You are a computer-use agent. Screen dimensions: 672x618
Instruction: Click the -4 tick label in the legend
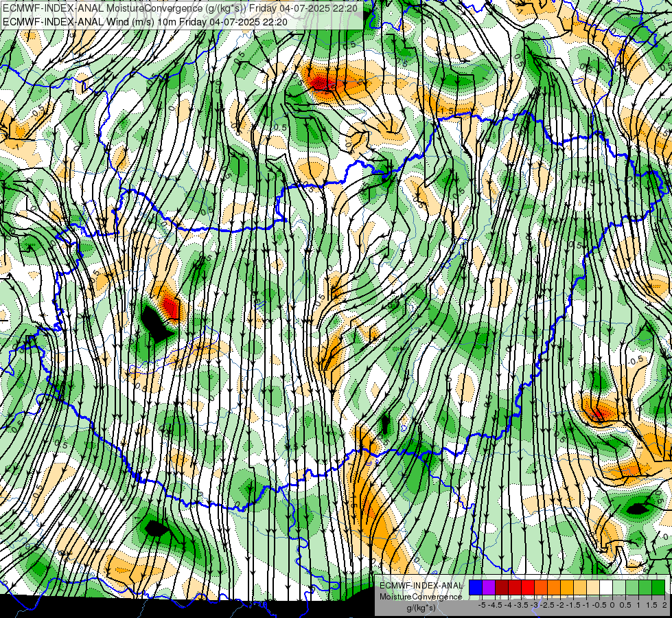(508, 605)
